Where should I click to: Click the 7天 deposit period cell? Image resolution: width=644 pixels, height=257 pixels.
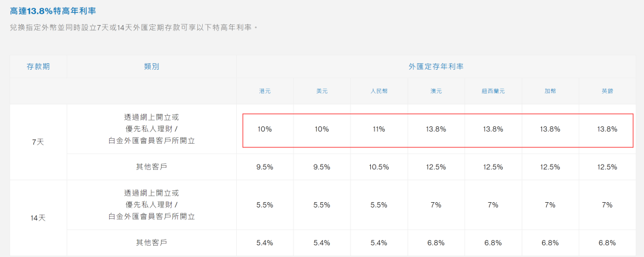(38, 143)
